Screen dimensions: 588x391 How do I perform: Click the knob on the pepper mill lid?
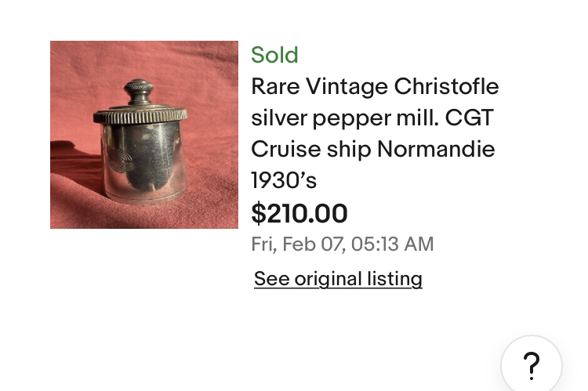tap(140, 88)
